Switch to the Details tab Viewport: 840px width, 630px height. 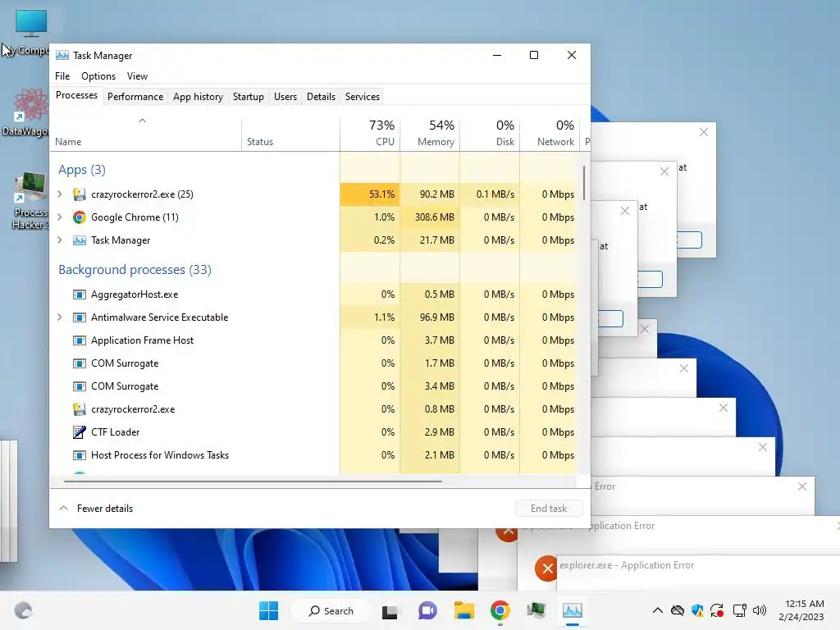[x=321, y=97]
